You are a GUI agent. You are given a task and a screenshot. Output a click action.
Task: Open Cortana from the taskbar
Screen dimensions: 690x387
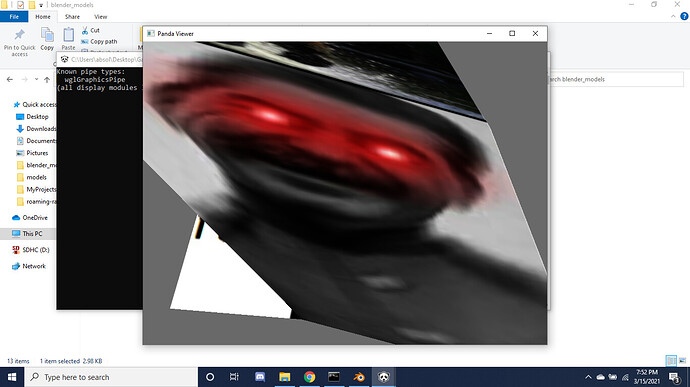[210, 377]
